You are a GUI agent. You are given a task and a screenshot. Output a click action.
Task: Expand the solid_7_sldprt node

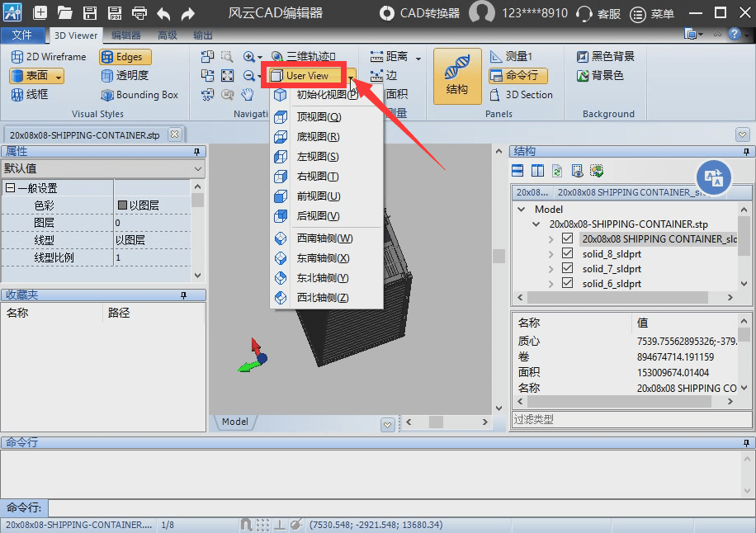pos(551,269)
